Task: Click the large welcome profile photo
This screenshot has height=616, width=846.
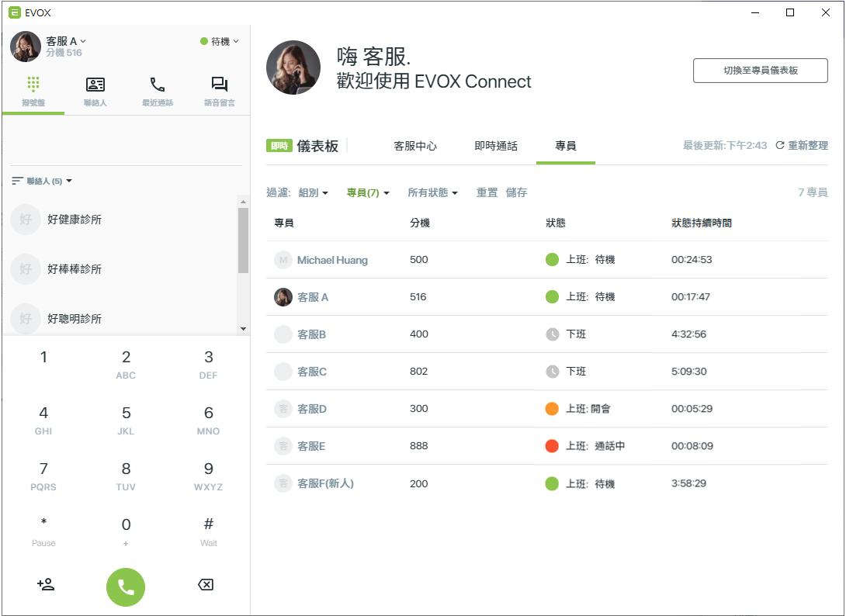Action: [293, 67]
